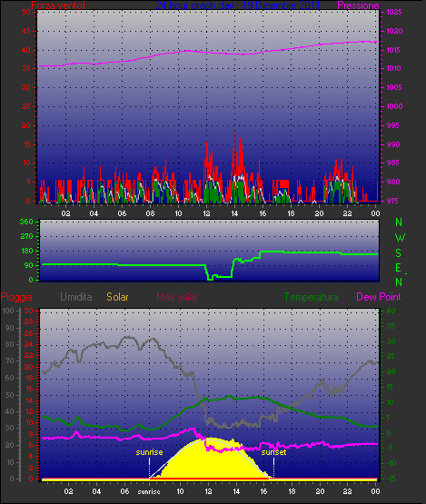Select the Pioggia legend label

pos(16,297)
